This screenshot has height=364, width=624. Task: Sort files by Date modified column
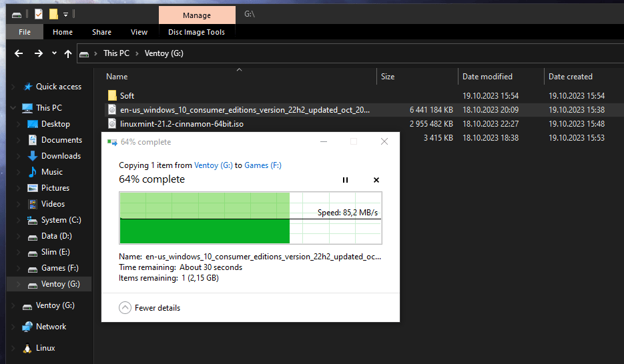(487, 77)
